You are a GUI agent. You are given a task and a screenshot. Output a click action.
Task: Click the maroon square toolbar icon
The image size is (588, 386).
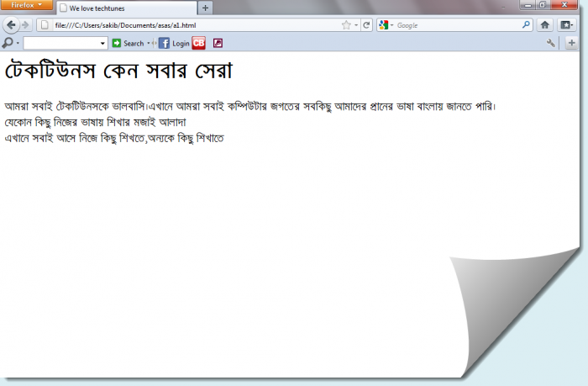[218, 43]
